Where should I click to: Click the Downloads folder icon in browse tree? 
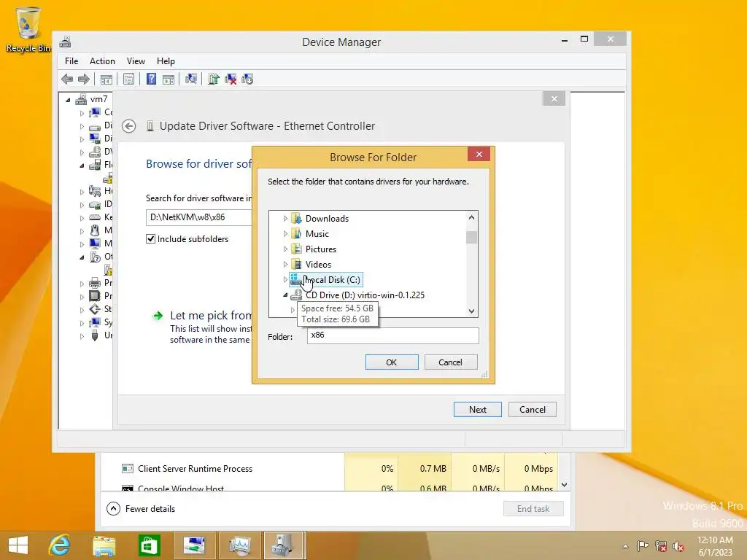click(x=296, y=219)
